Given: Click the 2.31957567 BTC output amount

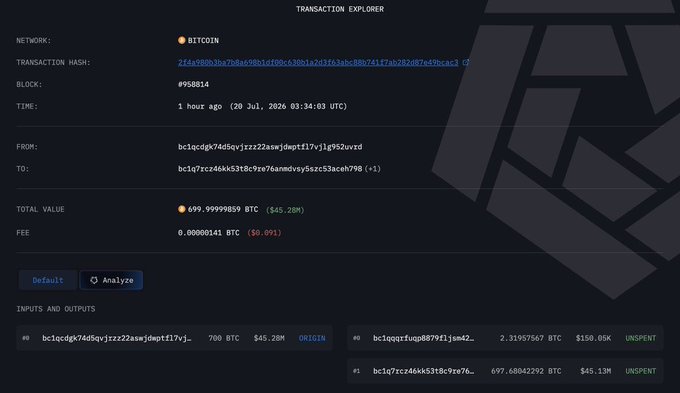Looking at the screenshot, I should coord(530,338).
